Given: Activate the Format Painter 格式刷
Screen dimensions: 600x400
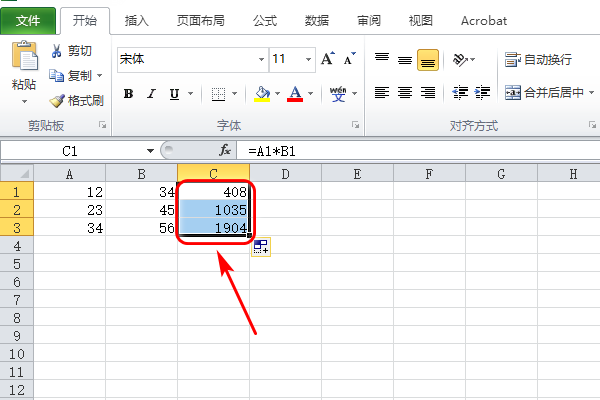Looking at the screenshot, I should click(77, 101).
